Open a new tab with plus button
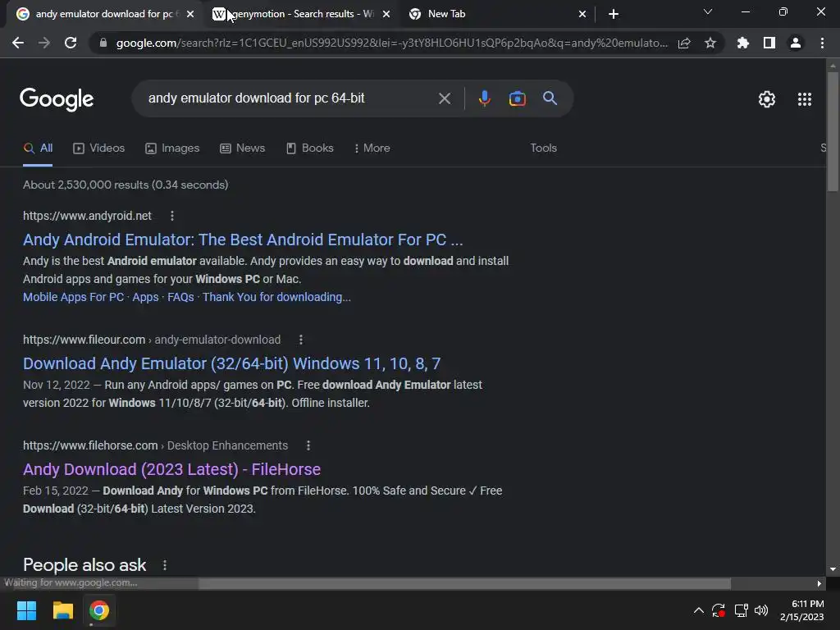Image resolution: width=840 pixels, height=630 pixels. (614, 14)
